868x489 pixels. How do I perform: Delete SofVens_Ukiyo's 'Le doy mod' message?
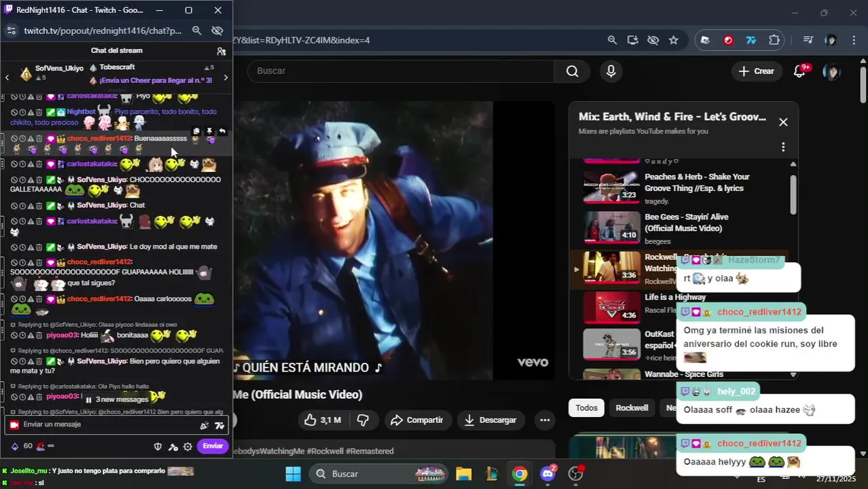39,247
